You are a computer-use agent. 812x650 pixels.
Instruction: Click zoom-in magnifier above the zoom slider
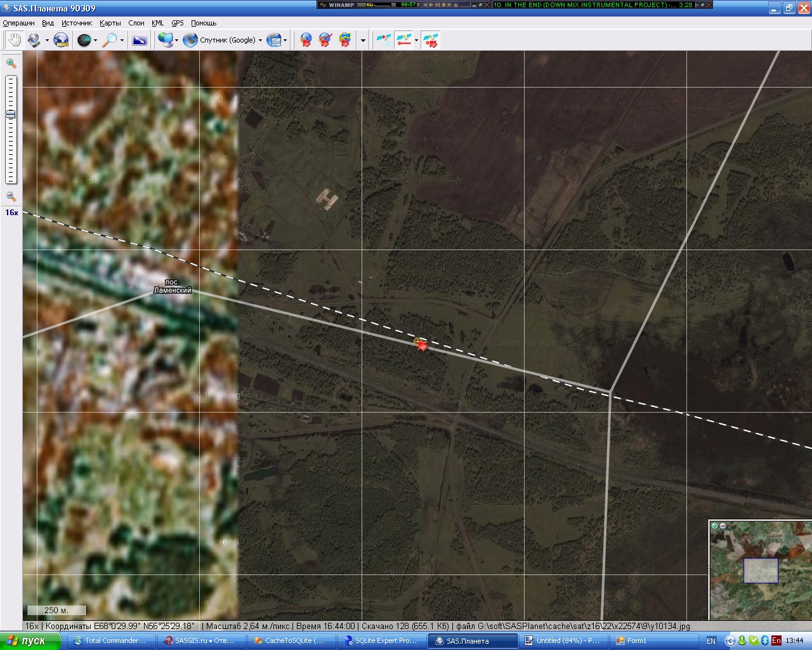pyautogui.click(x=11, y=63)
